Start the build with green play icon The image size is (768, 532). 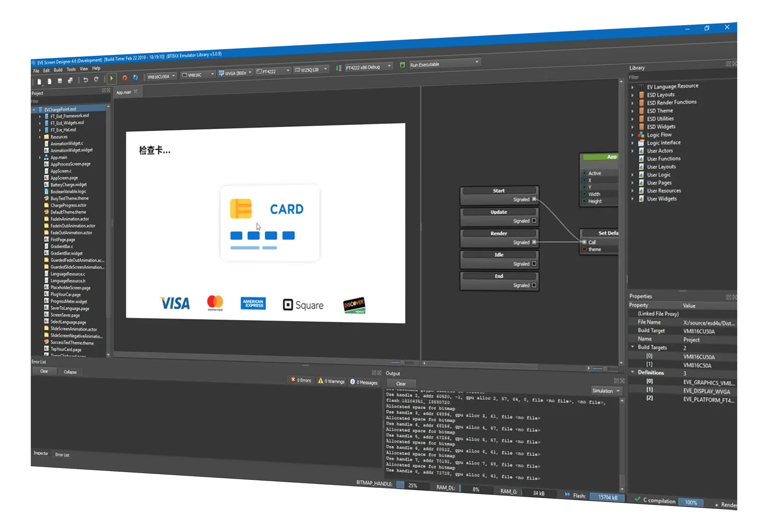click(x=111, y=78)
